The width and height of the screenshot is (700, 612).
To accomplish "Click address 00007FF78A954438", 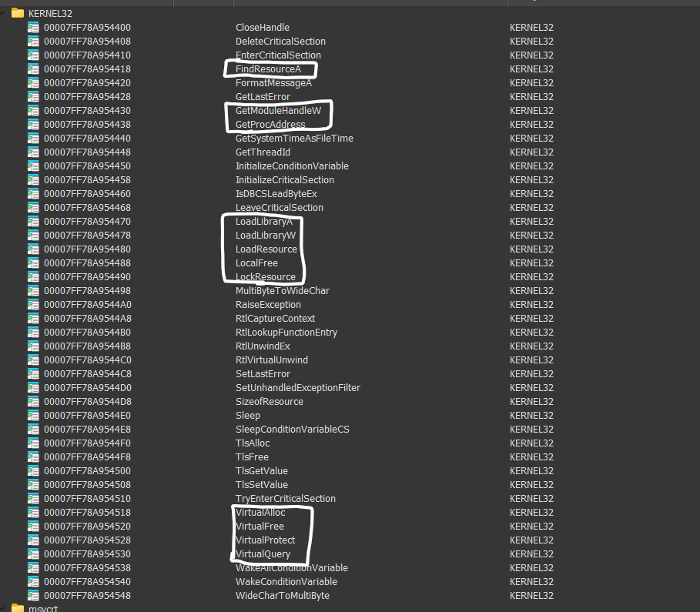I will click(x=87, y=125).
